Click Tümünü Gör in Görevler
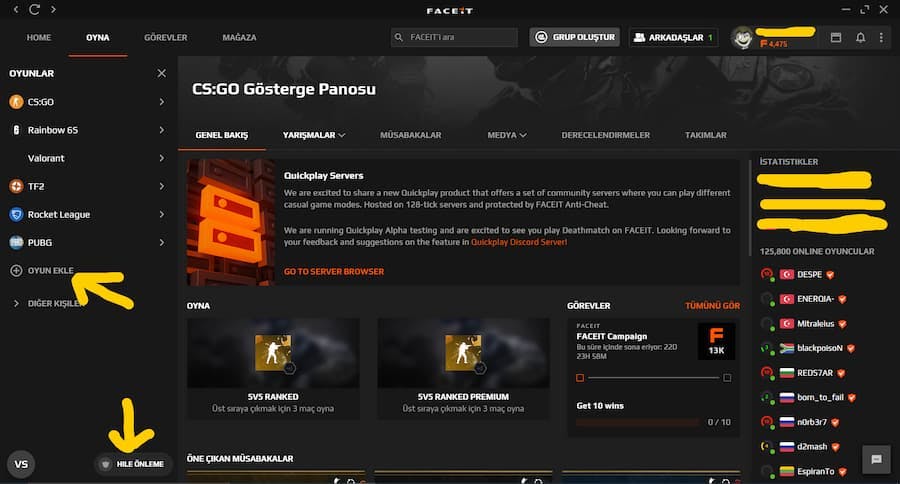The width and height of the screenshot is (900, 484). [x=712, y=305]
